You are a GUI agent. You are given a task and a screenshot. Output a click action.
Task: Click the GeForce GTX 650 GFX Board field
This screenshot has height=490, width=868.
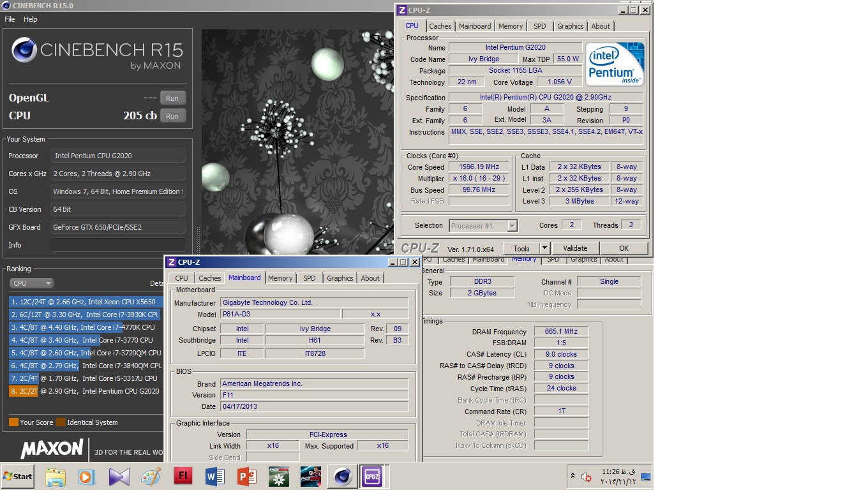click(x=118, y=227)
